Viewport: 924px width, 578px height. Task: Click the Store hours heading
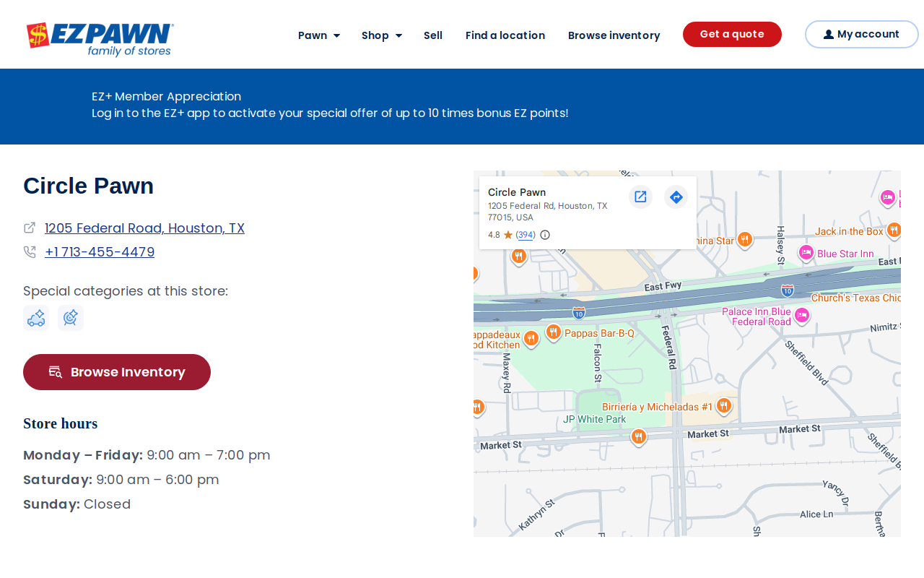(61, 423)
